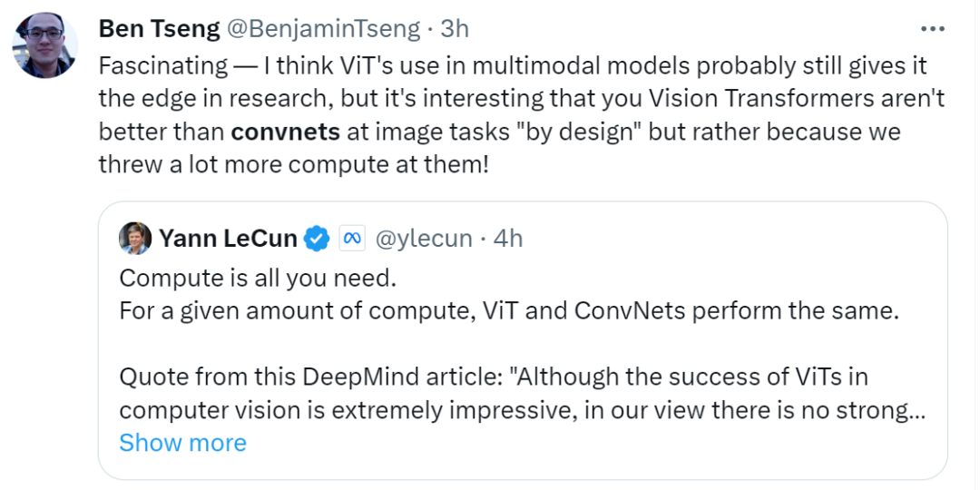The width and height of the screenshot is (980, 490).
Task: Open the three-dot More menu on Ben Tseng's tweet
Action: 933,29
